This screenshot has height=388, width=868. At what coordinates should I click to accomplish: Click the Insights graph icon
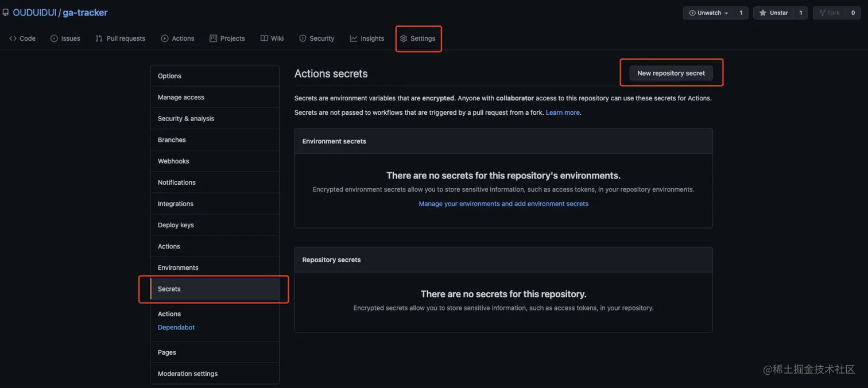coord(354,38)
